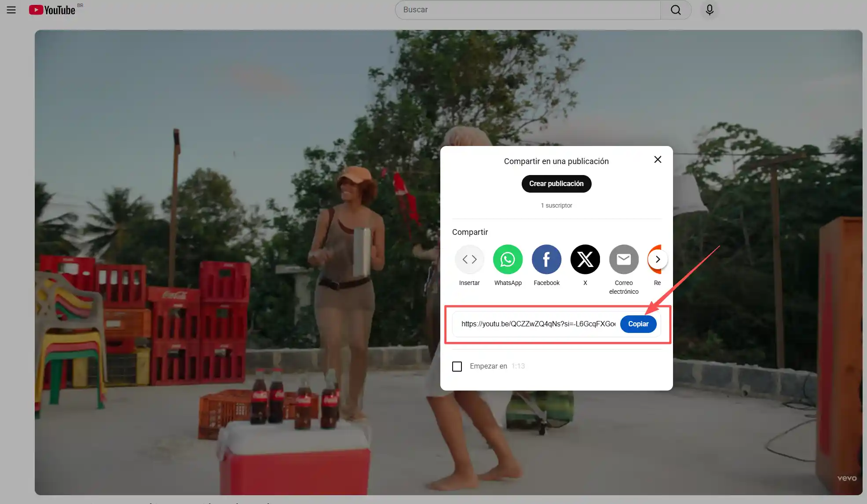Image resolution: width=867 pixels, height=504 pixels.
Task: Open the Insertar embed option
Action: (x=469, y=259)
